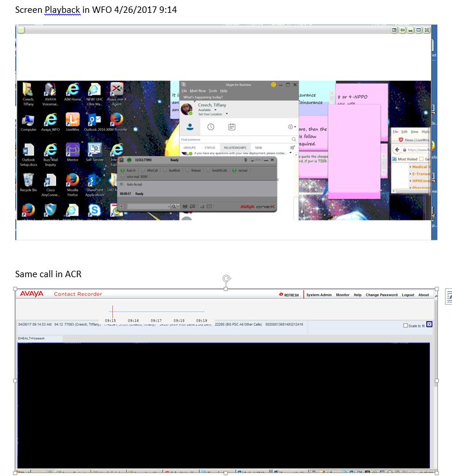
Task: Toggle AfterCall in Avaya one-X
Action: pos(150,170)
